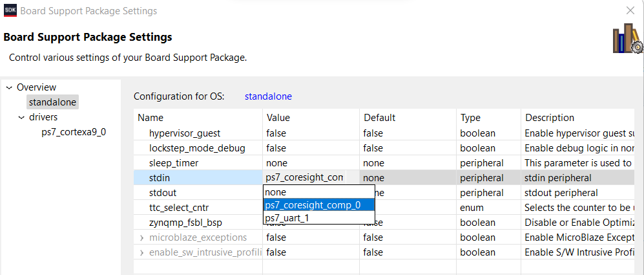Click the SDK application icon in title bar
This screenshot has width=644, height=275.
[10, 11]
